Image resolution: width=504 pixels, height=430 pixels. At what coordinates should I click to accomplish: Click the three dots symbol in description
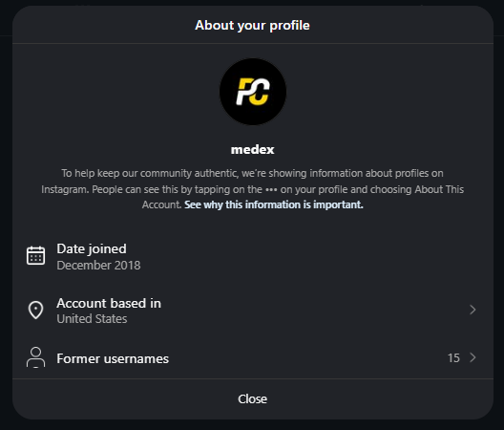click(x=271, y=189)
